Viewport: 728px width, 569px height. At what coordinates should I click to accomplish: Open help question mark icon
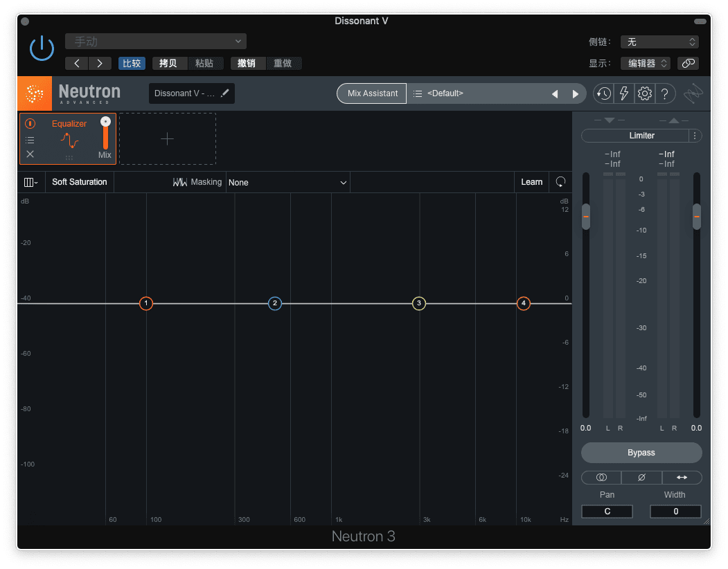664,93
